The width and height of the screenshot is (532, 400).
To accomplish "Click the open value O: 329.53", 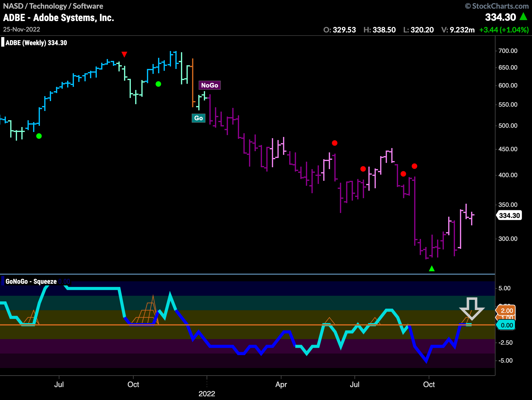I will 339,30.
